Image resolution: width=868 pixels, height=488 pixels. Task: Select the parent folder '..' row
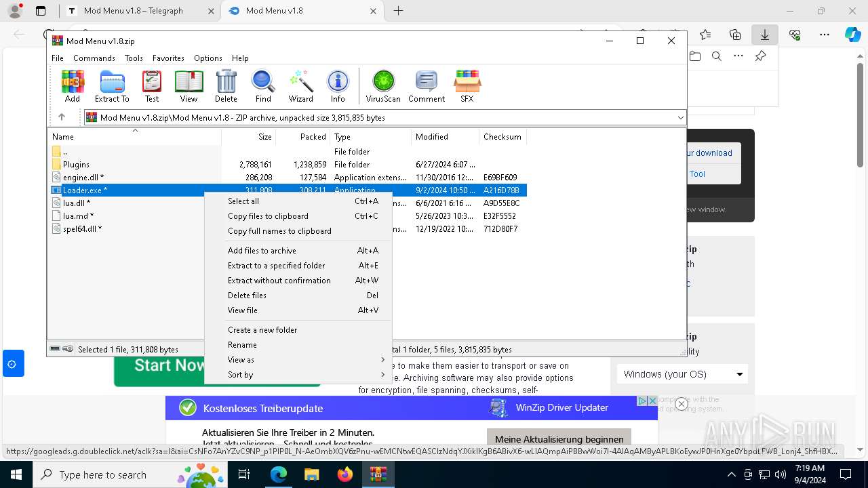point(287,152)
